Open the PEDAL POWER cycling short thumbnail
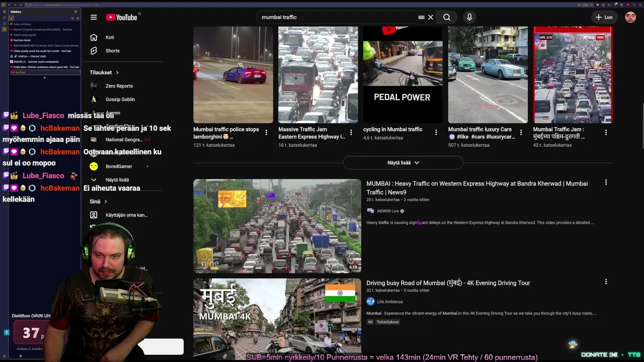 tap(403, 75)
